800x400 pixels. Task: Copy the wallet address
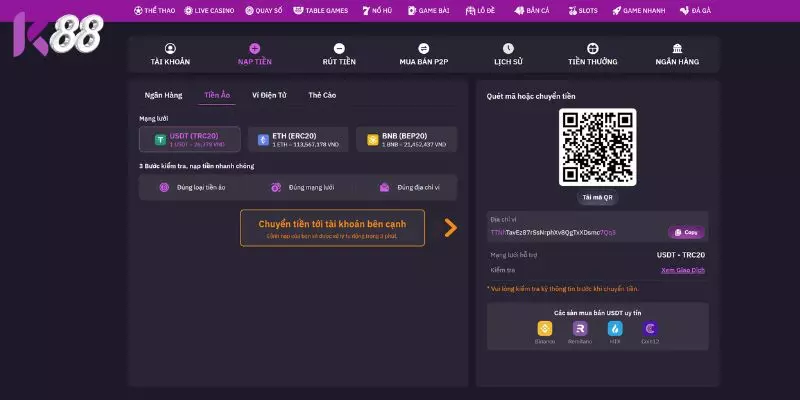686,232
